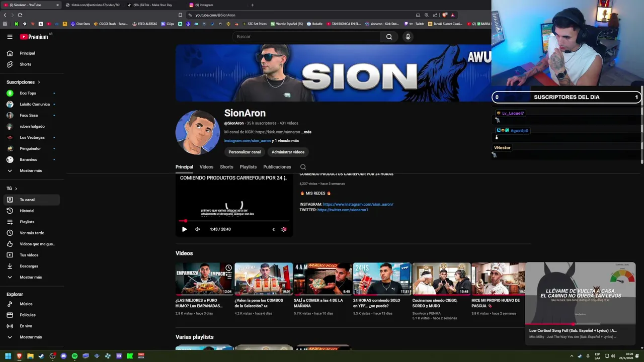Open Descargas in sidebar

(x=32, y=266)
